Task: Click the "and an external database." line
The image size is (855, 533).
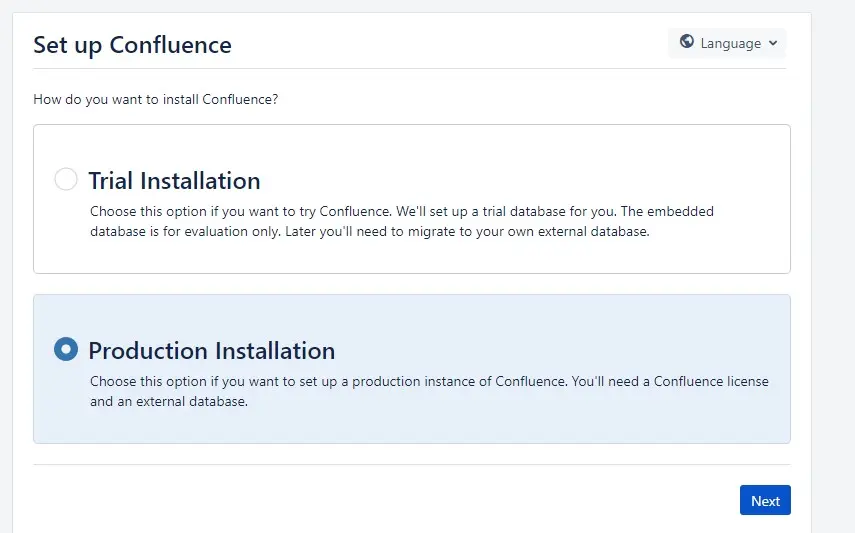Action: point(168,402)
